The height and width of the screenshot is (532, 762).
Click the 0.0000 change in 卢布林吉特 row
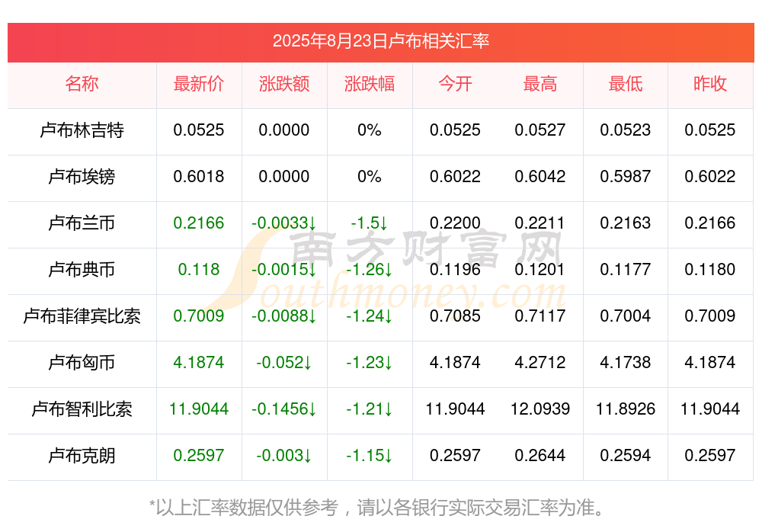[x=284, y=130]
